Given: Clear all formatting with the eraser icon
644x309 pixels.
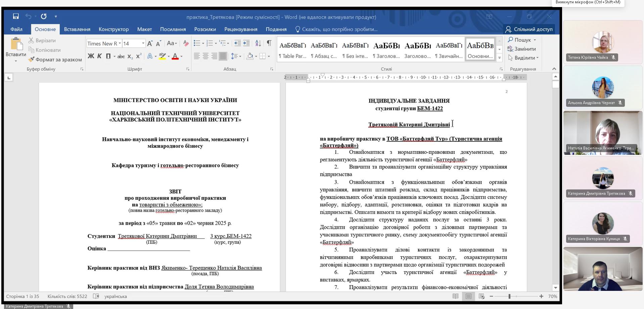Looking at the screenshot, I should coord(186,43).
